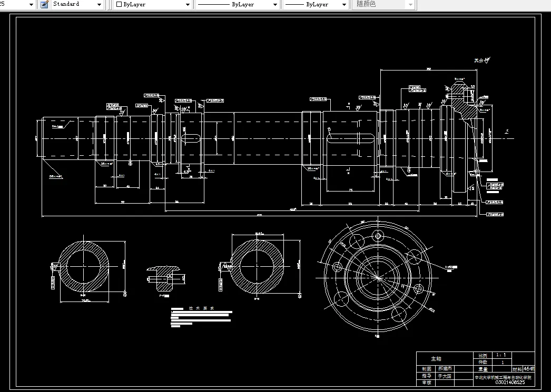551x392 pixels.
Task: Click the long right keyway slot on shaft
Action: click(x=350, y=138)
